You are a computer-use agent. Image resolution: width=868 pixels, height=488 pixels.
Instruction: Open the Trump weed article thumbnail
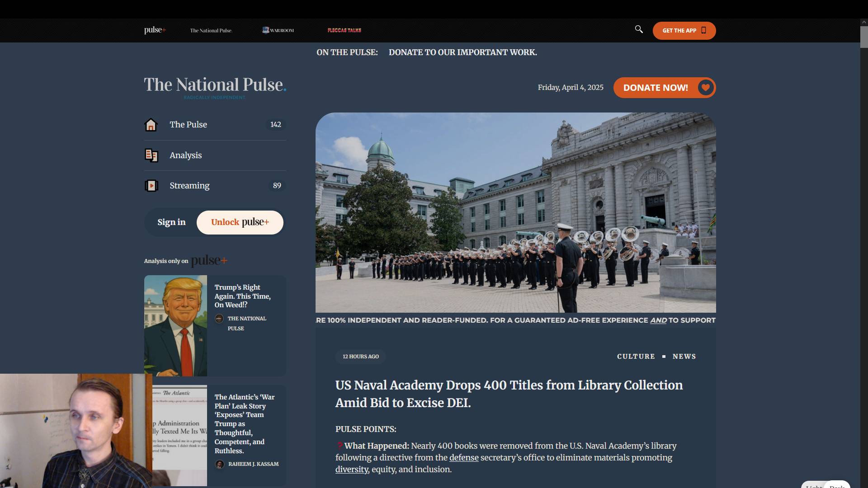click(175, 326)
